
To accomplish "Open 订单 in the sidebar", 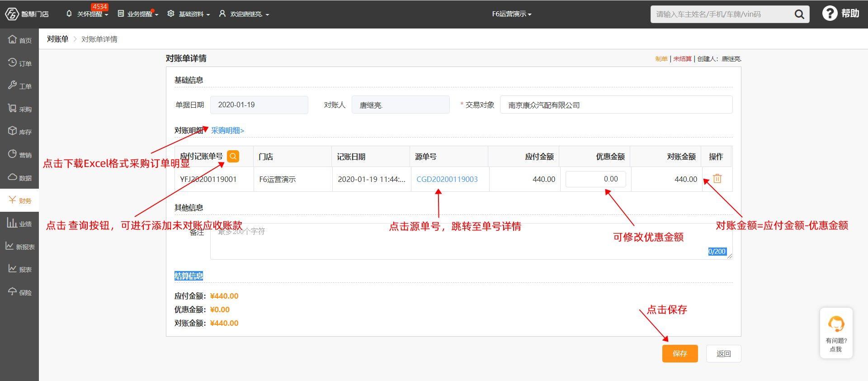I will click(19, 63).
